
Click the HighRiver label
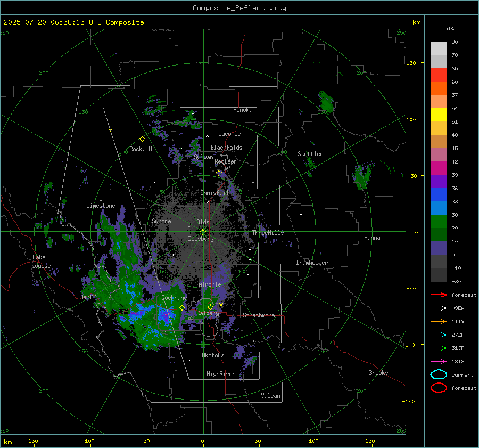[221, 374]
